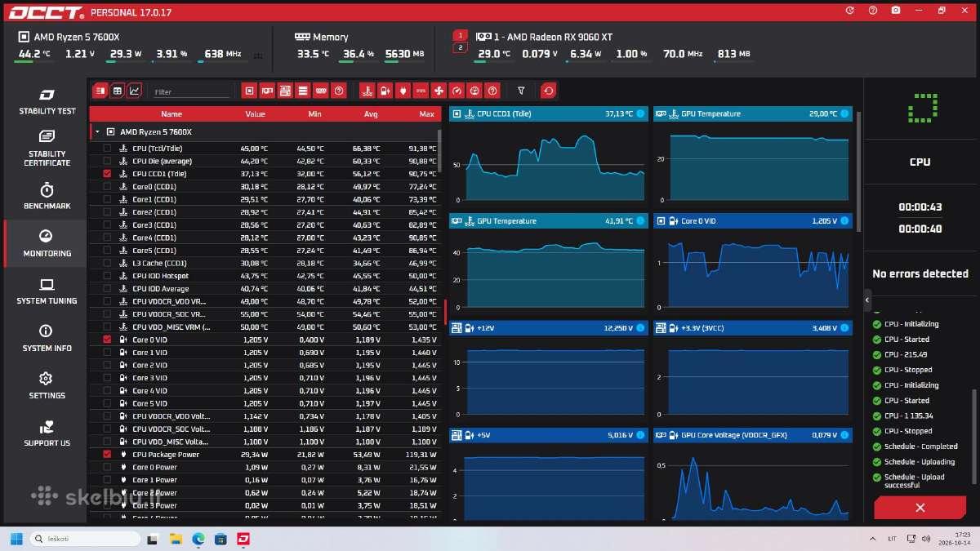The height and width of the screenshot is (551, 980).
Task: Filter sensors by CPU hardware
Action: (x=250, y=91)
